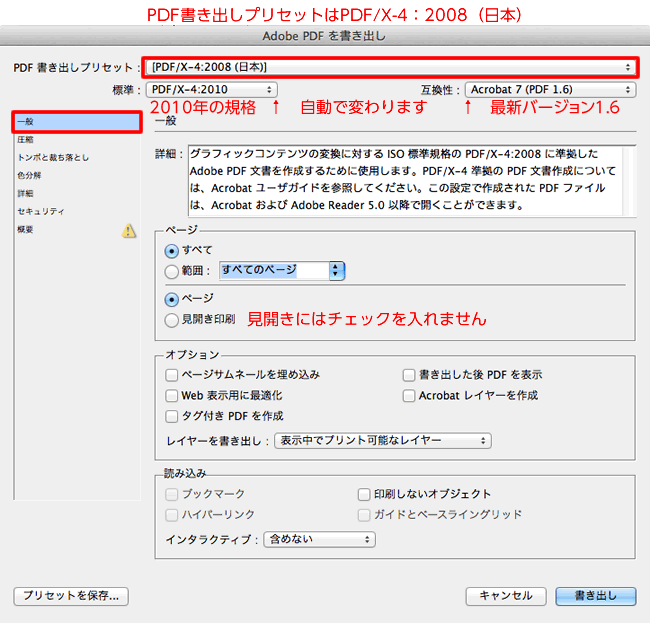Select the 概要 category in the sidebar

77,229
